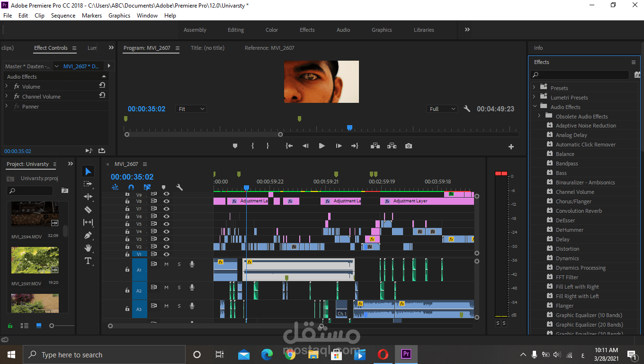
Task: Select the Hand tool
Action: point(88,248)
